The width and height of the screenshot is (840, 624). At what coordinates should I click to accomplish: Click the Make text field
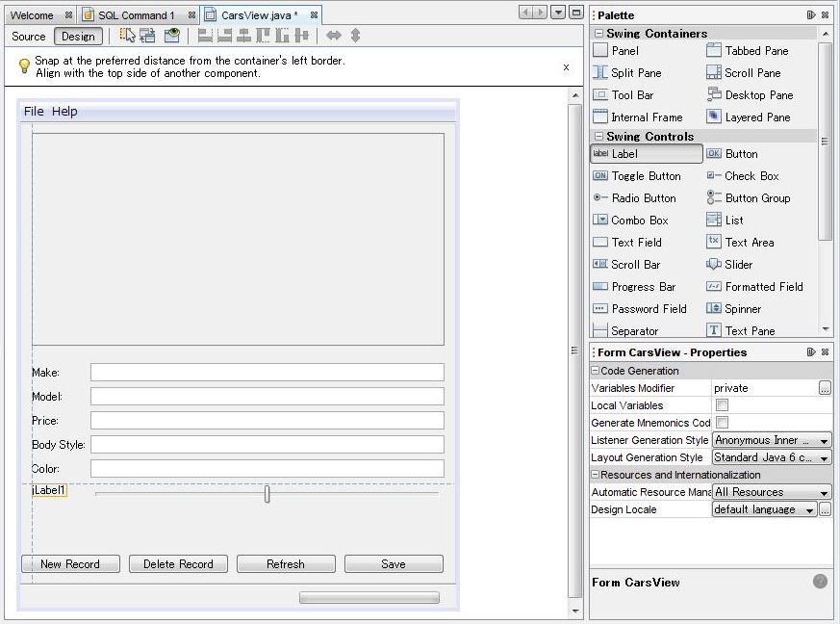pos(267,373)
